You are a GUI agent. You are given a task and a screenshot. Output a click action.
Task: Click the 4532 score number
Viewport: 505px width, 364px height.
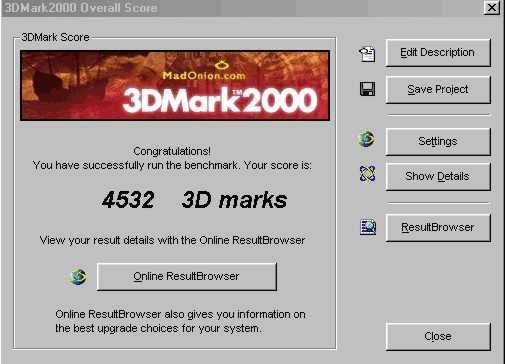[128, 200]
